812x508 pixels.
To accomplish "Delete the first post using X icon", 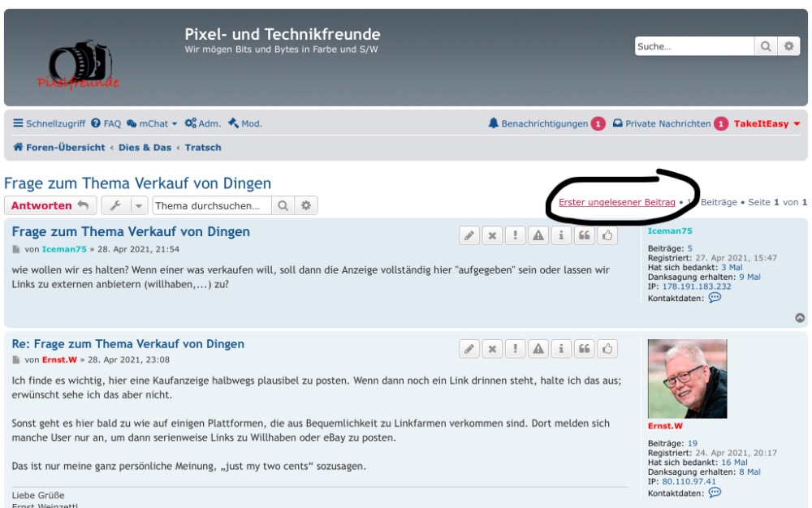I will tap(491, 235).
